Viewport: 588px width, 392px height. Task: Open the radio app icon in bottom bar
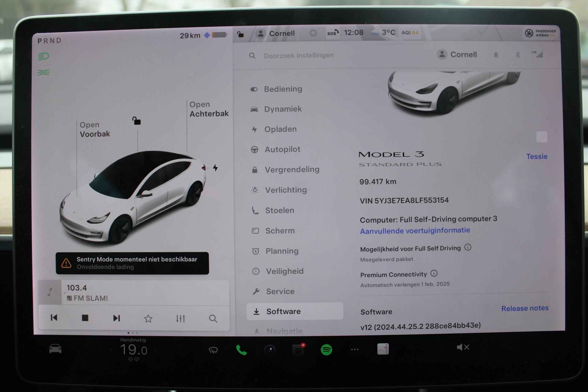tap(383, 349)
